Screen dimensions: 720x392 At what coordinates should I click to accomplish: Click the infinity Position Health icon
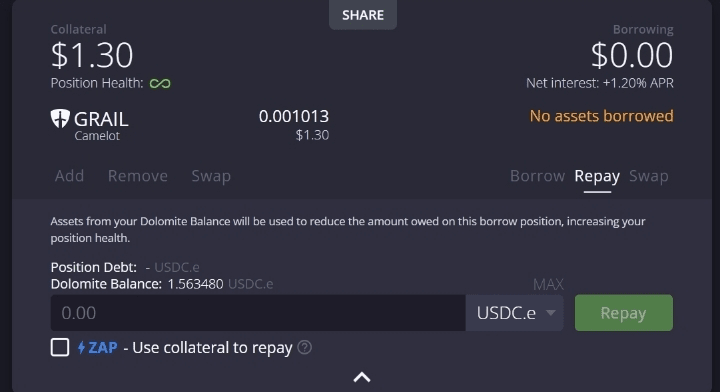tap(160, 84)
